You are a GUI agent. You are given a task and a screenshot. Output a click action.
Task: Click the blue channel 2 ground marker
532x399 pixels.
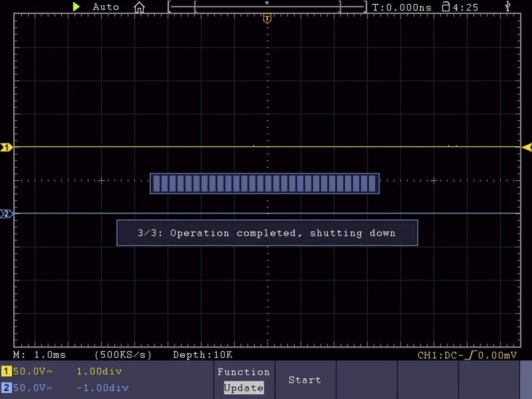tap(6, 214)
